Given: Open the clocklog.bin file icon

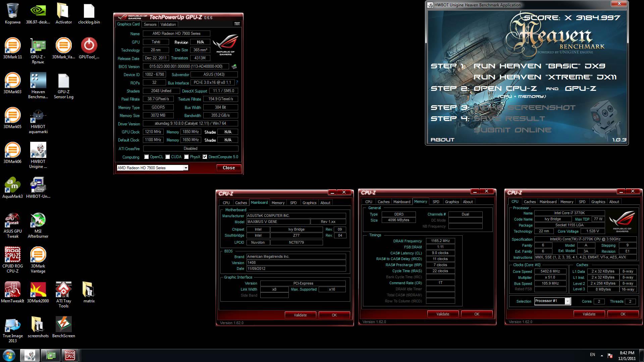Looking at the screenshot, I should pyautogui.click(x=89, y=13).
